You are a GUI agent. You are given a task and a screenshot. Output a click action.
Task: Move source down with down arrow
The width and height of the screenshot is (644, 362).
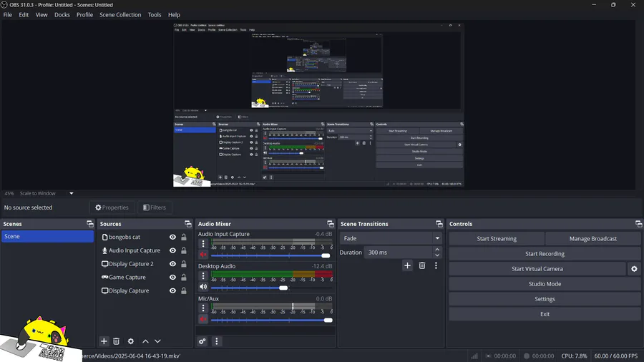(x=157, y=341)
